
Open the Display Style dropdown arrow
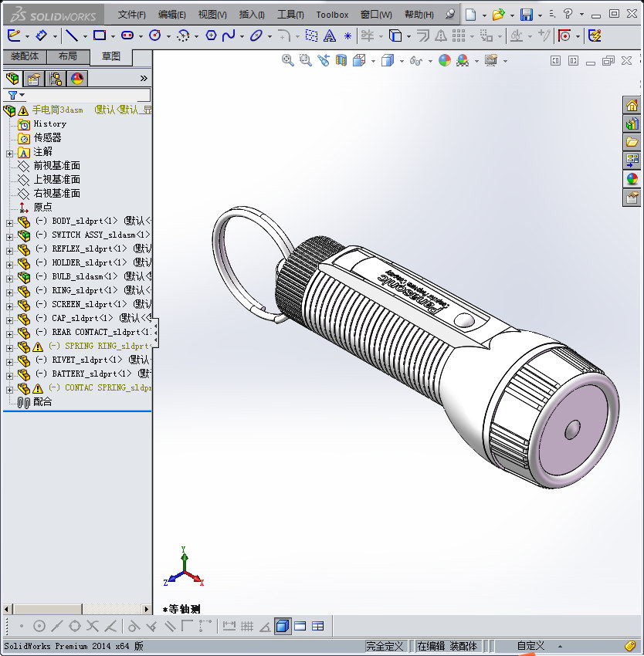402,62
